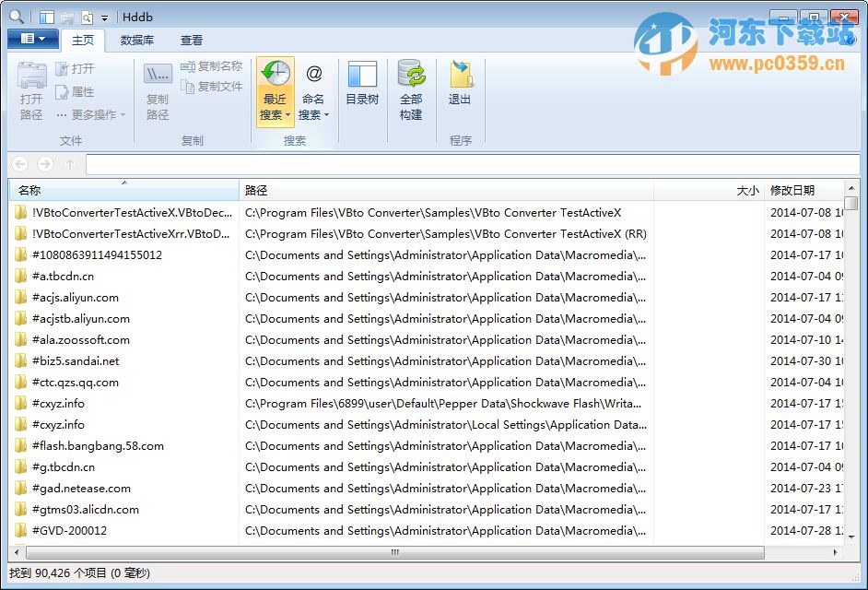This screenshot has height=590, width=868.
Task: Switch to the 数据库 tab
Action: pyautogui.click(x=136, y=40)
